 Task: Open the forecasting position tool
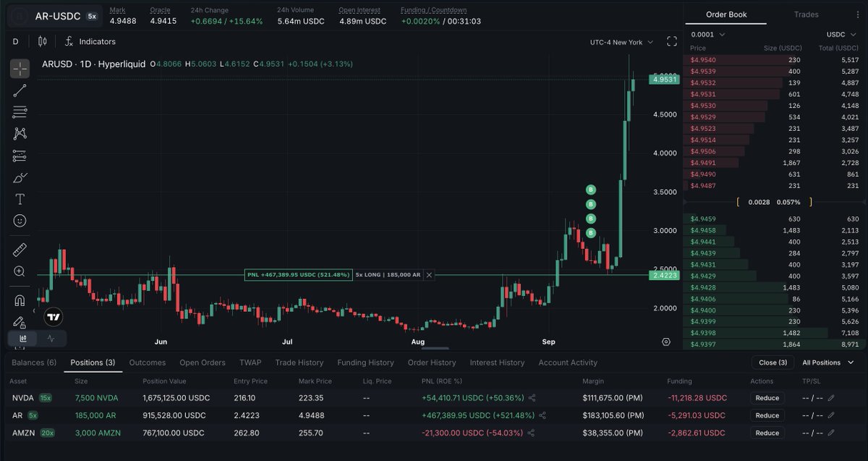pos(20,156)
